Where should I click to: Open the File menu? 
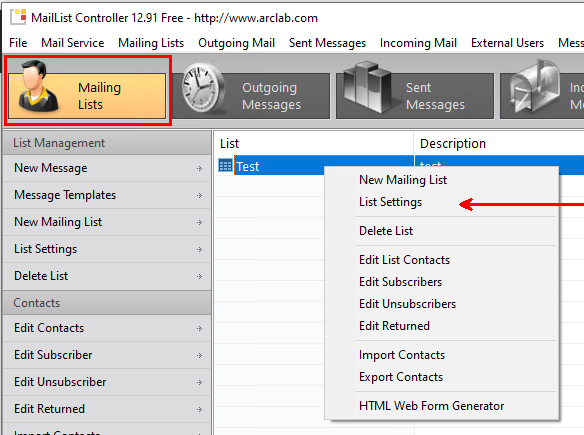[18, 43]
